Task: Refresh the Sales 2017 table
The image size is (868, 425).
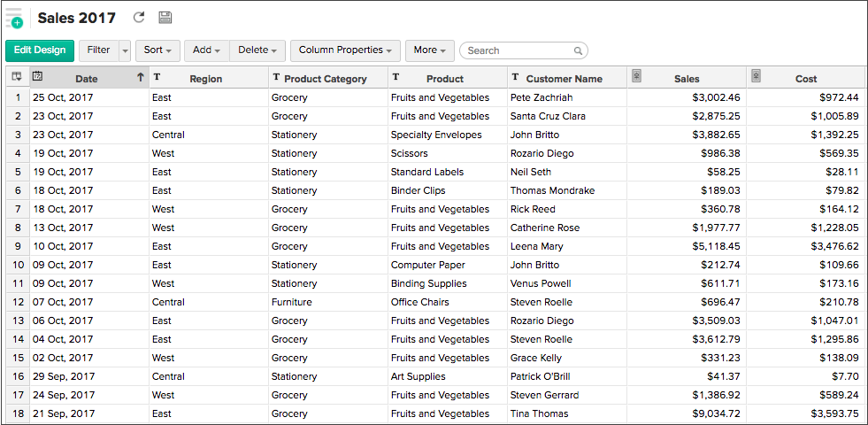Action: click(x=139, y=18)
